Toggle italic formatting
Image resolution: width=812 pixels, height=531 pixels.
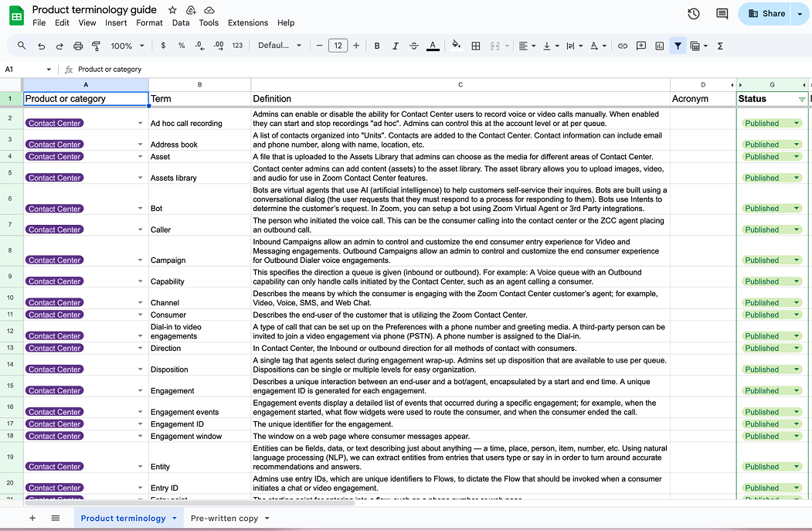click(x=395, y=46)
